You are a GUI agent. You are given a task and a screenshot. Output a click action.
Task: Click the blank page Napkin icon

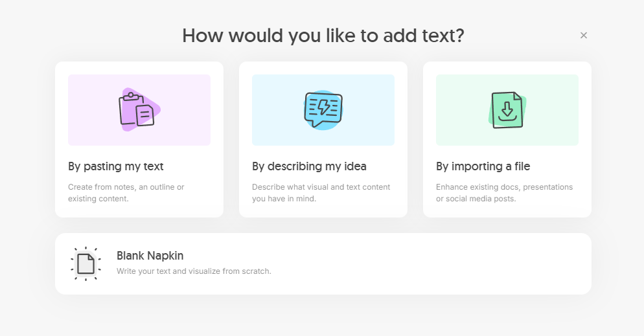click(x=86, y=263)
